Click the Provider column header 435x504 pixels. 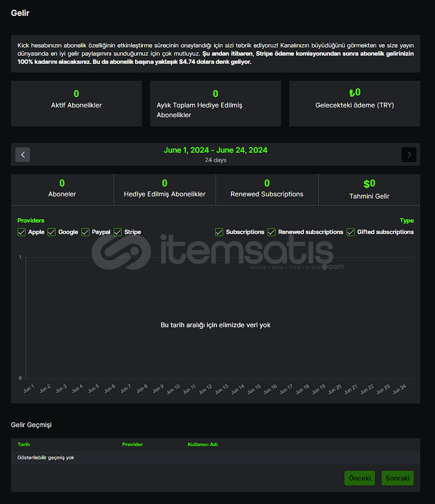132,444
